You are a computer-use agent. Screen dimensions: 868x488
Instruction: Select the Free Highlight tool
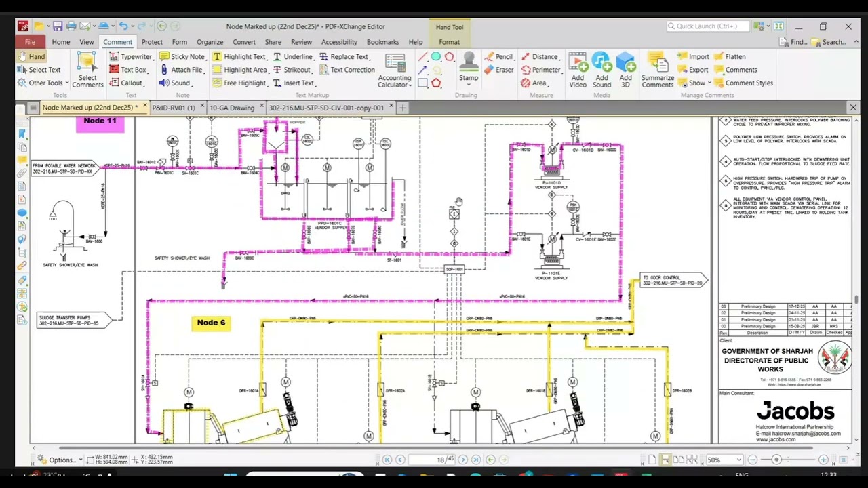(239, 83)
